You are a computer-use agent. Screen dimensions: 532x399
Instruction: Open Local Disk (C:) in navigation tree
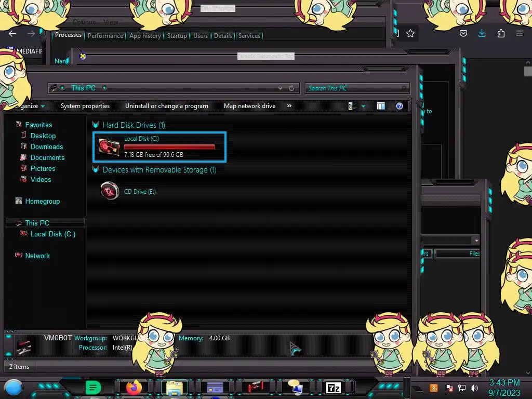[x=52, y=234]
